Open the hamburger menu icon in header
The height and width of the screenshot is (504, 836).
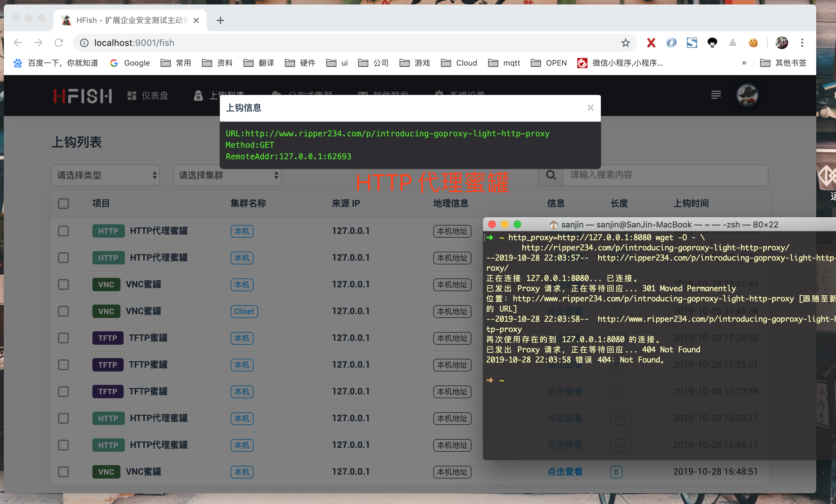(x=716, y=95)
